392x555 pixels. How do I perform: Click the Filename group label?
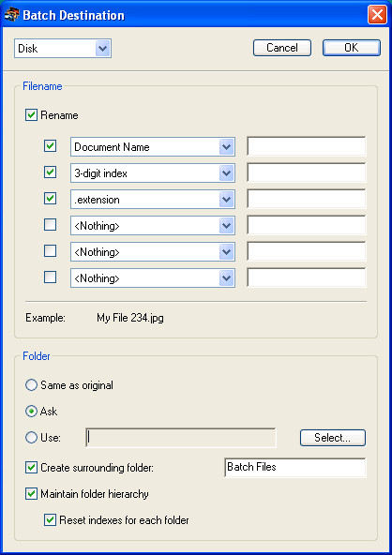(x=42, y=86)
